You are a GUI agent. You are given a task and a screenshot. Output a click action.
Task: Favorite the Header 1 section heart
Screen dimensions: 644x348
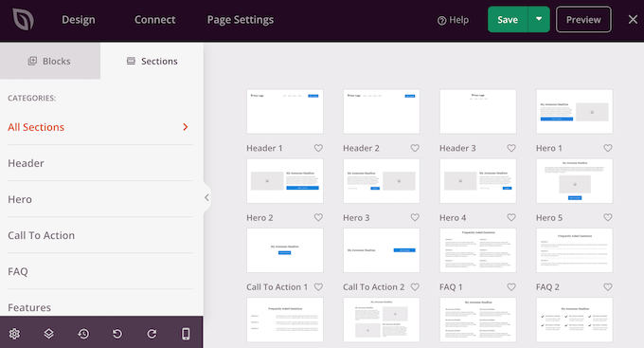click(318, 148)
